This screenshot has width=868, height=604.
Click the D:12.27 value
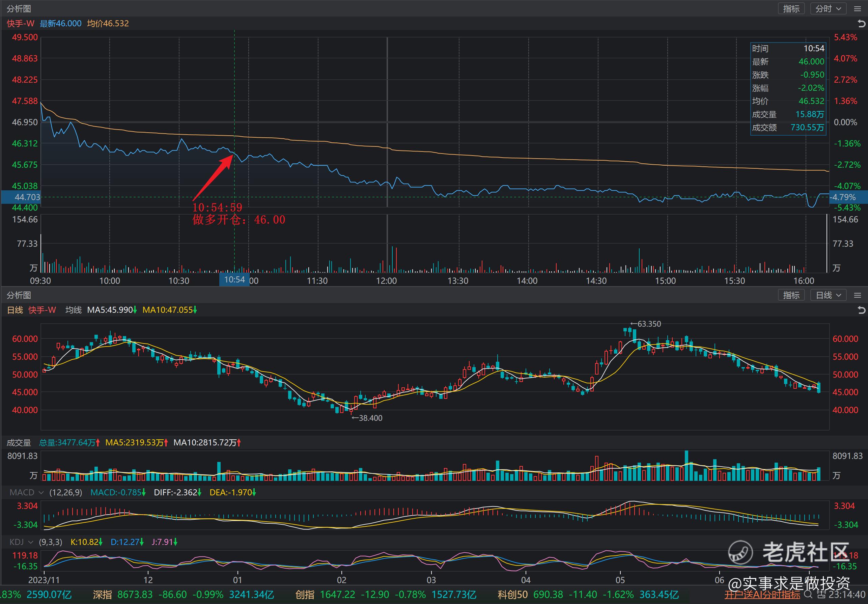point(127,542)
